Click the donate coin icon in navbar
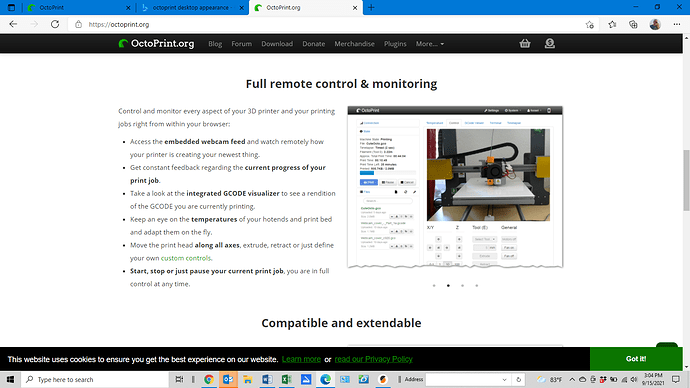Image resolution: width=690 pixels, height=388 pixels. click(x=550, y=44)
